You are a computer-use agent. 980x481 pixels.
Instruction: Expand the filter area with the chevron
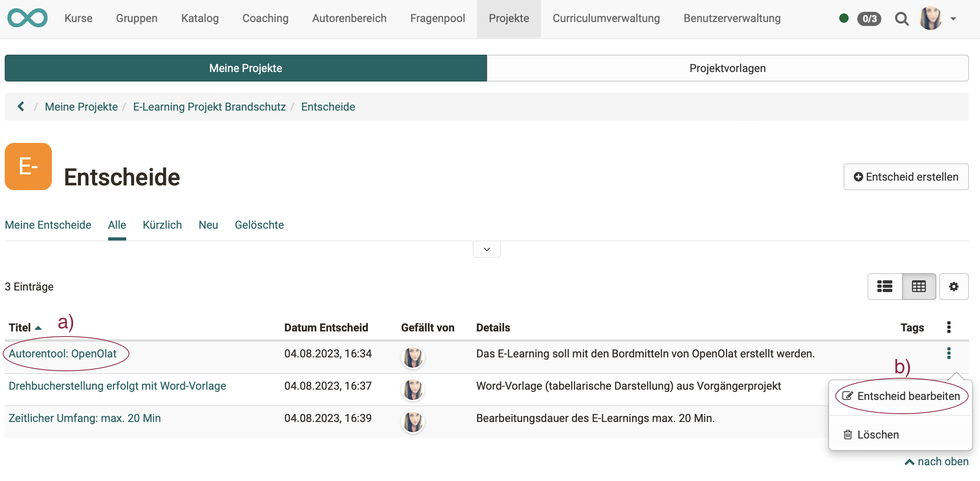[486, 249]
